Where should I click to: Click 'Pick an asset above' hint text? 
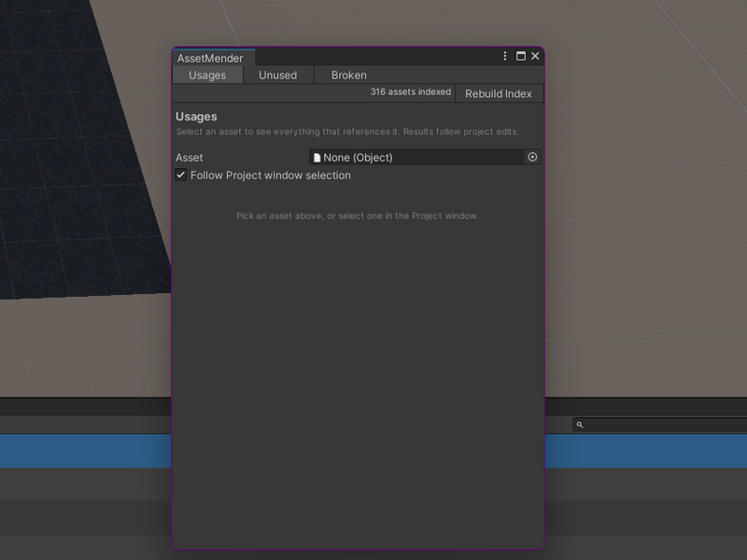click(358, 216)
